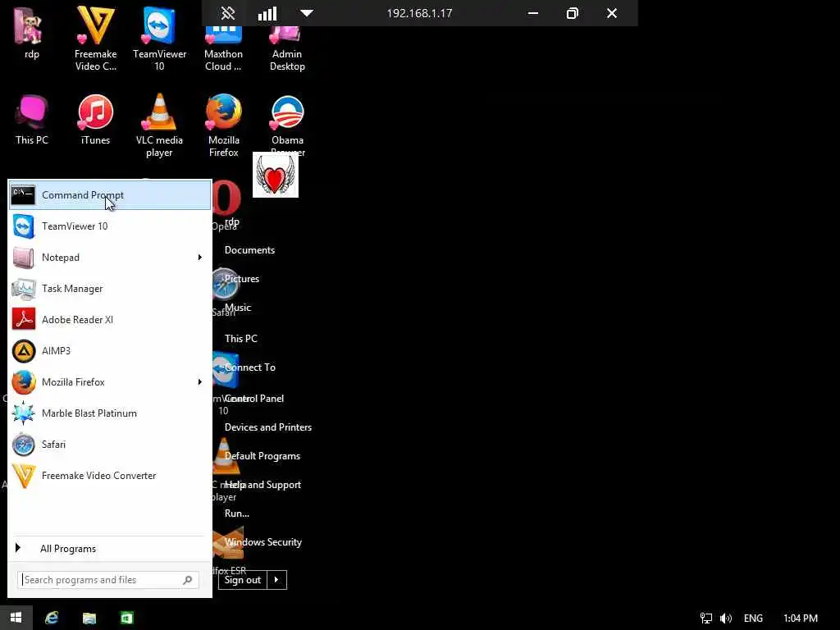This screenshot has height=630, width=840.
Task: Click the 192.168.1.17 connection title
Action: 419,13
